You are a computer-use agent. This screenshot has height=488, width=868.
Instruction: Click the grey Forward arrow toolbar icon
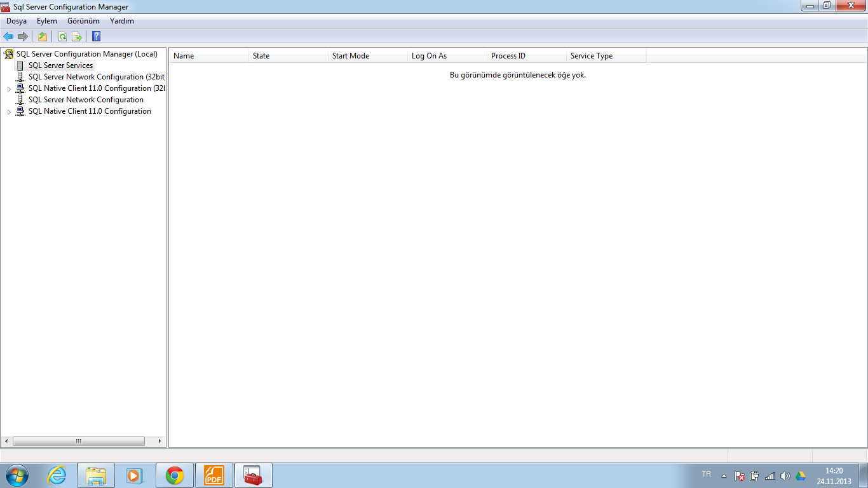23,36
